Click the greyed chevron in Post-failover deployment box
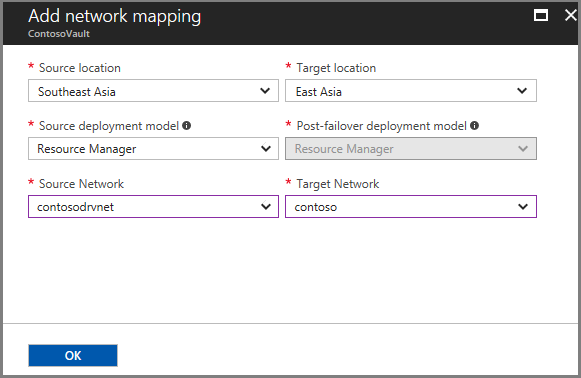Viewport: 581px width, 378px height. coord(523,149)
